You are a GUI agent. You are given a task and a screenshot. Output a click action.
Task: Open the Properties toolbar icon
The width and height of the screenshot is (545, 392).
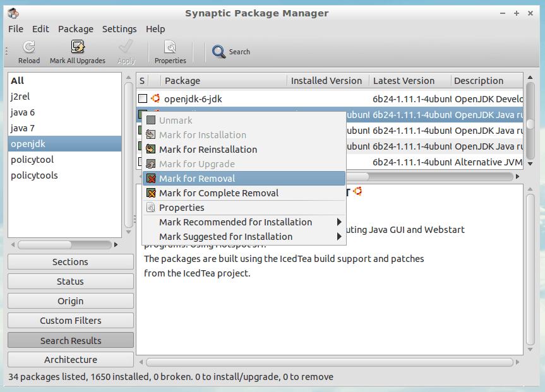(170, 47)
